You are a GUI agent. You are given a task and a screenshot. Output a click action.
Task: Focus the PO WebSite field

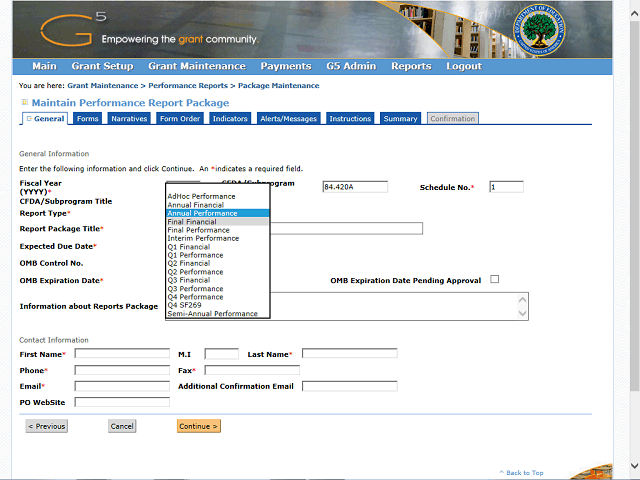click(122, 402)
